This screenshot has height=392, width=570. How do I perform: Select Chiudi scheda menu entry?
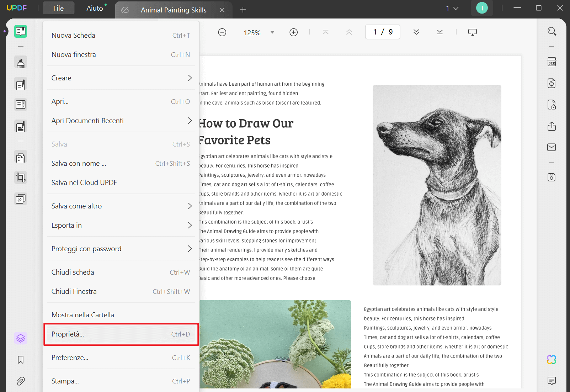tap(121, 272)
